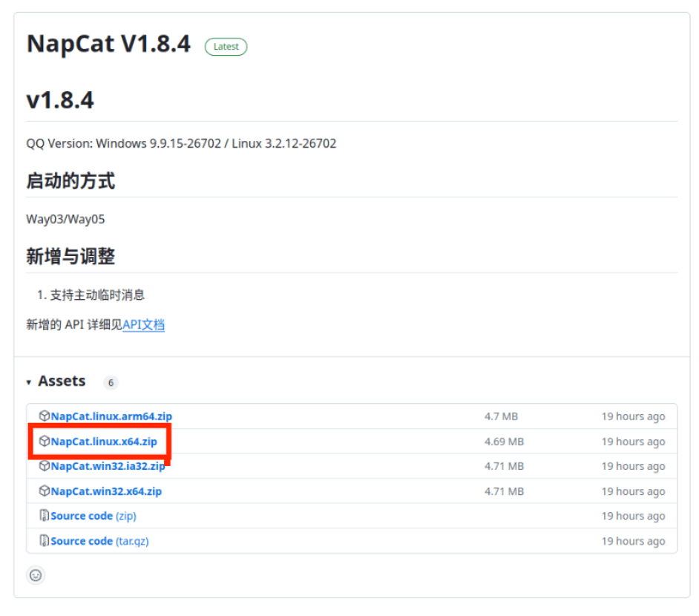Download the Source code (zip) link text

tap(93, 516)
